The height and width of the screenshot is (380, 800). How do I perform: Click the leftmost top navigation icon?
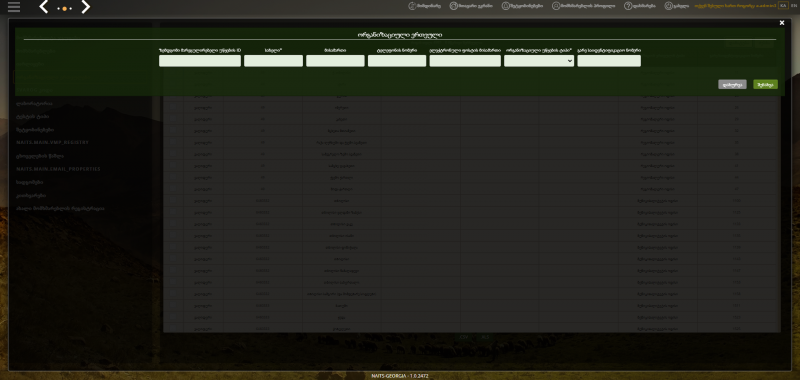click(x=412, y=6)
